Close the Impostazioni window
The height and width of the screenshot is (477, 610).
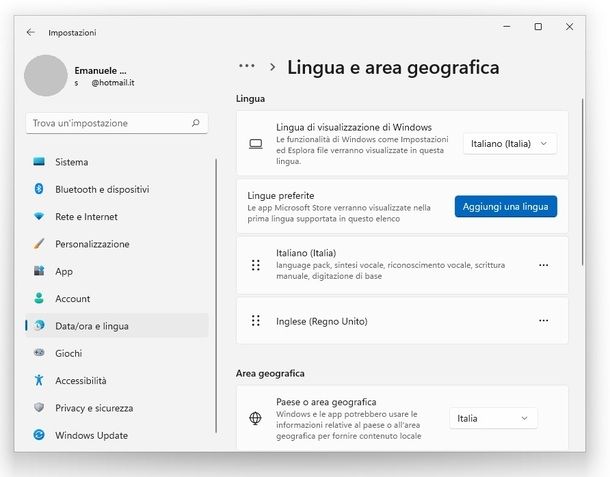point(570,26)
